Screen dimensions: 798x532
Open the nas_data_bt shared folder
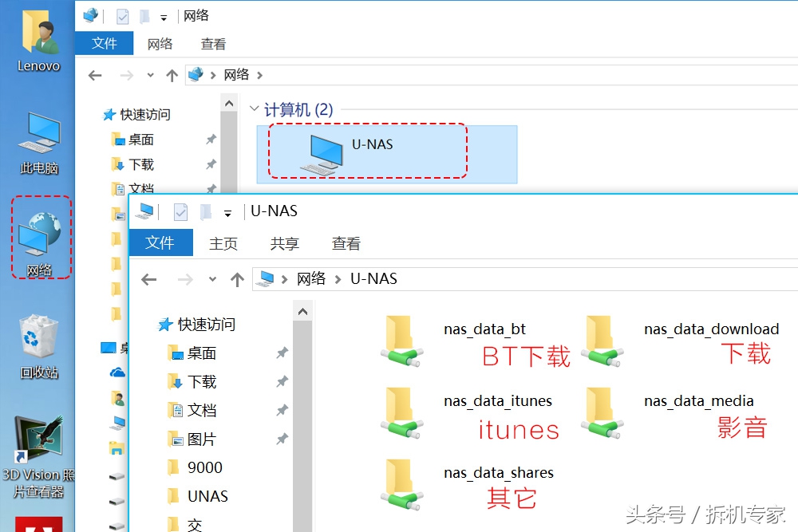pyautogui.click(x=453, y=341)
